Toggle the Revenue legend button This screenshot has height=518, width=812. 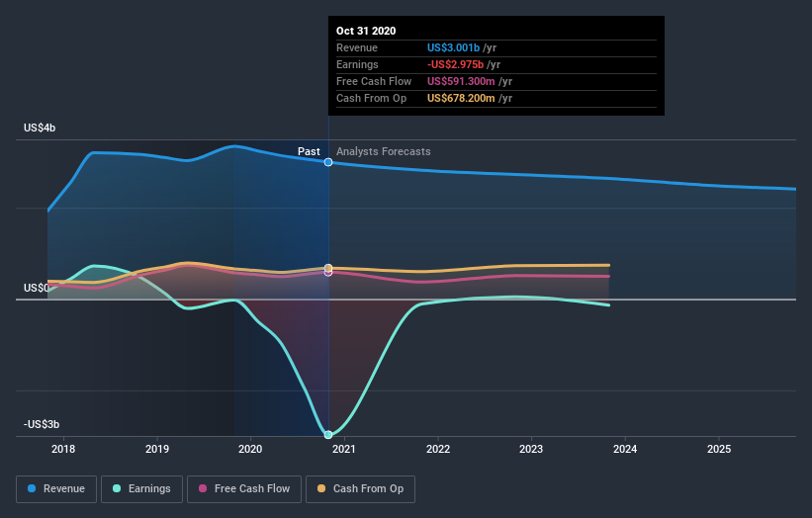click(x=56, y=489)
